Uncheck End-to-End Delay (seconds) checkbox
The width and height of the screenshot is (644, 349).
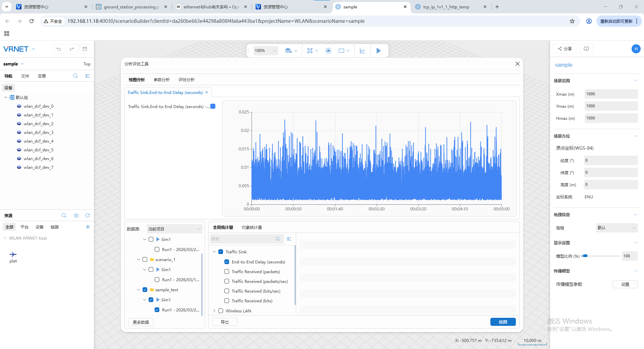227,262
